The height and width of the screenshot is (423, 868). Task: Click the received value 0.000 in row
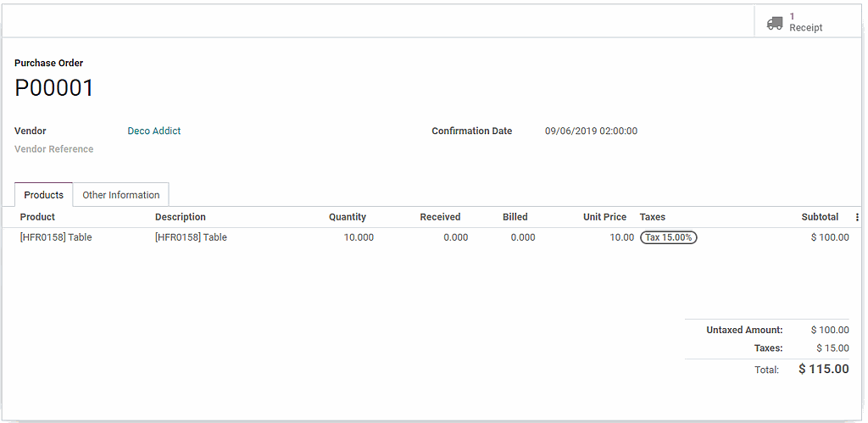pyautogui.click(x=455, y=237)
